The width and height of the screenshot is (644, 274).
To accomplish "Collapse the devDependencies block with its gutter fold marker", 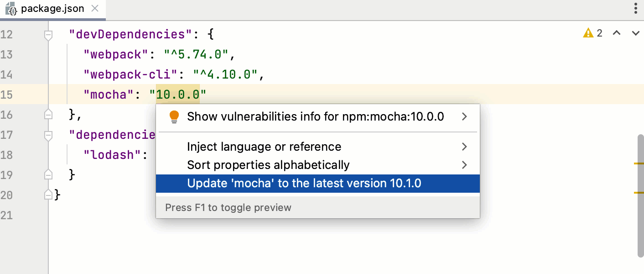I will pos(48,34).
